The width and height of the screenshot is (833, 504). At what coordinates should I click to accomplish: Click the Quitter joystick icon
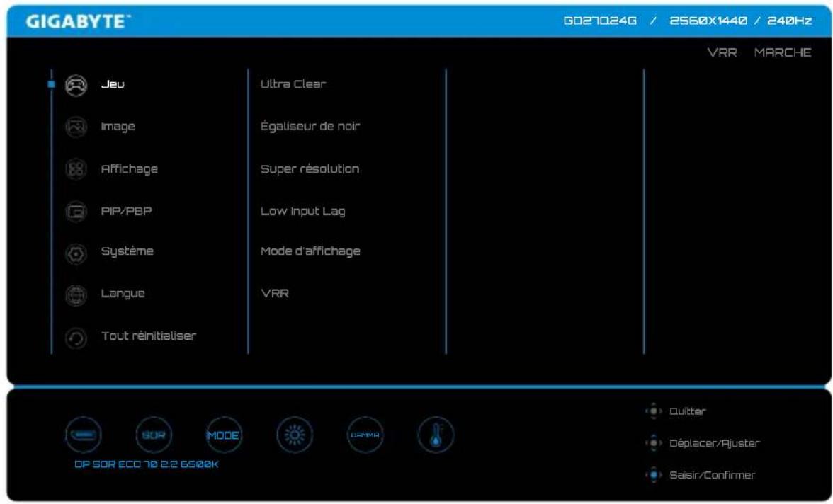click(653, 411)
